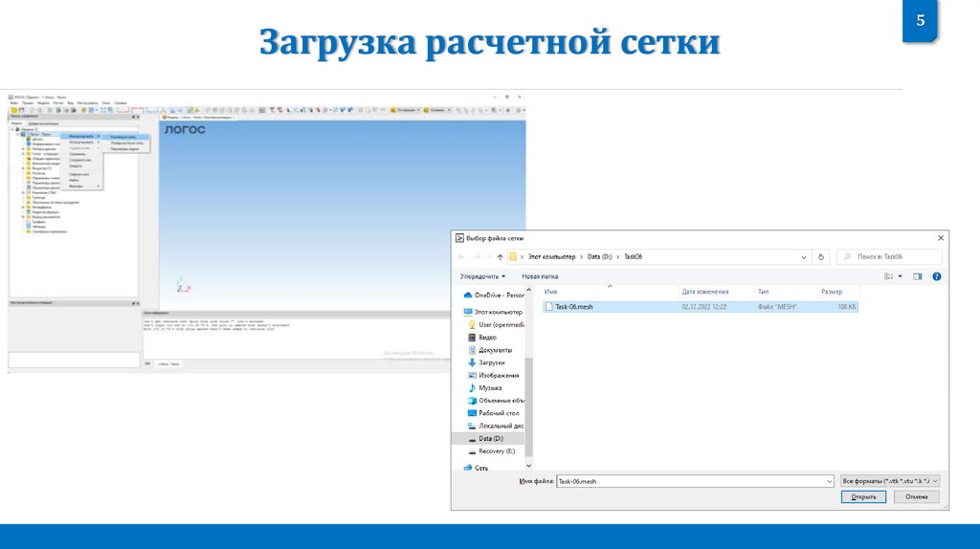Open the User (openmedia) folder in sidebar

(497, 325)
